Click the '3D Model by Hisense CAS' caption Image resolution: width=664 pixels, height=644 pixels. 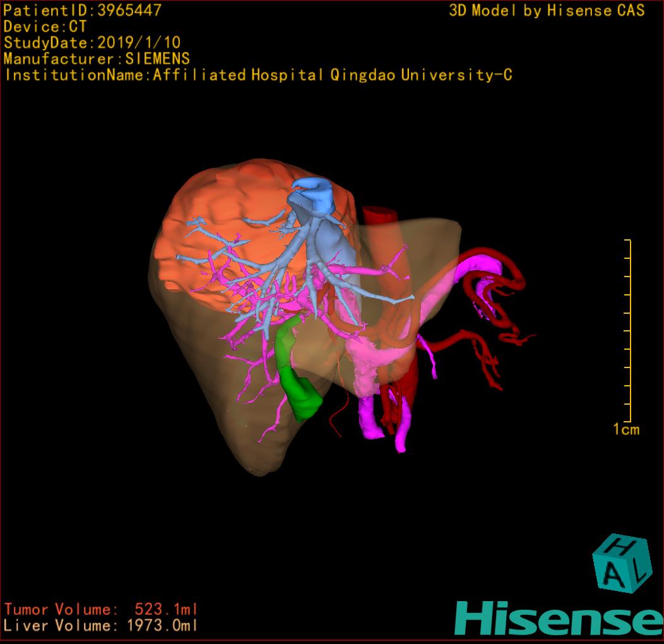(x=547, y=11)
